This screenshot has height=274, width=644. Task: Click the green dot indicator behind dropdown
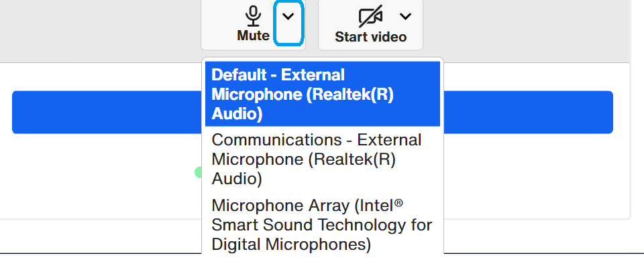coord(198,172)
